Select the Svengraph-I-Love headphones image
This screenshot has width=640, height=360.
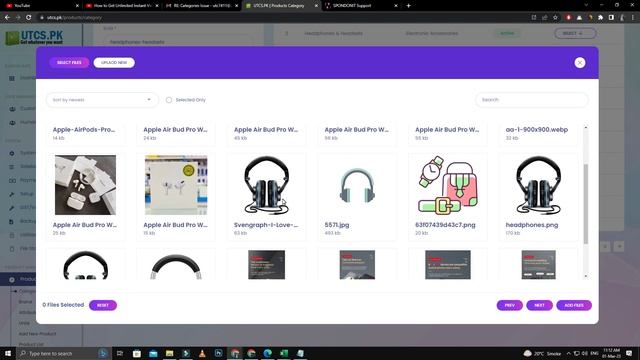267,185
